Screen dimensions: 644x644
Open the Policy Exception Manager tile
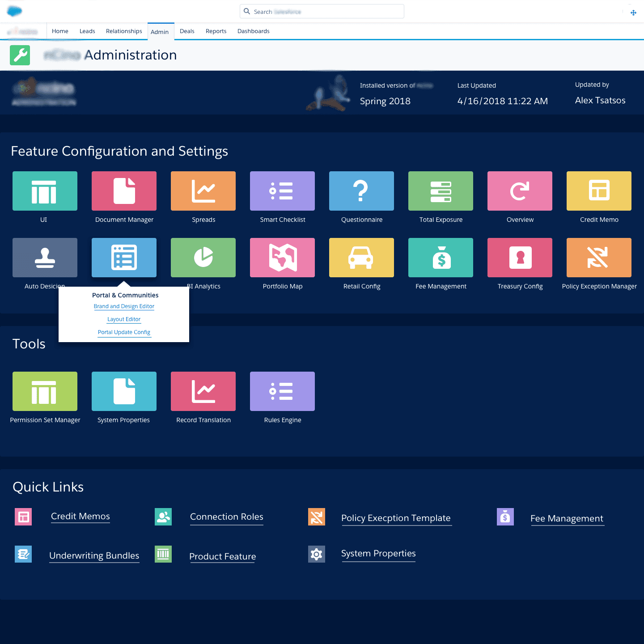(x=599, y=258)
